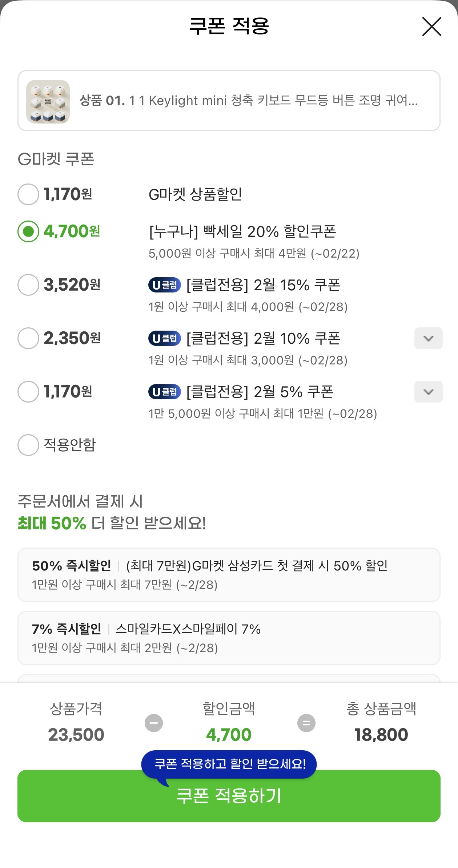
Task: Select the G마켓 상품할인 1,170원 radio
Action: 28,194
